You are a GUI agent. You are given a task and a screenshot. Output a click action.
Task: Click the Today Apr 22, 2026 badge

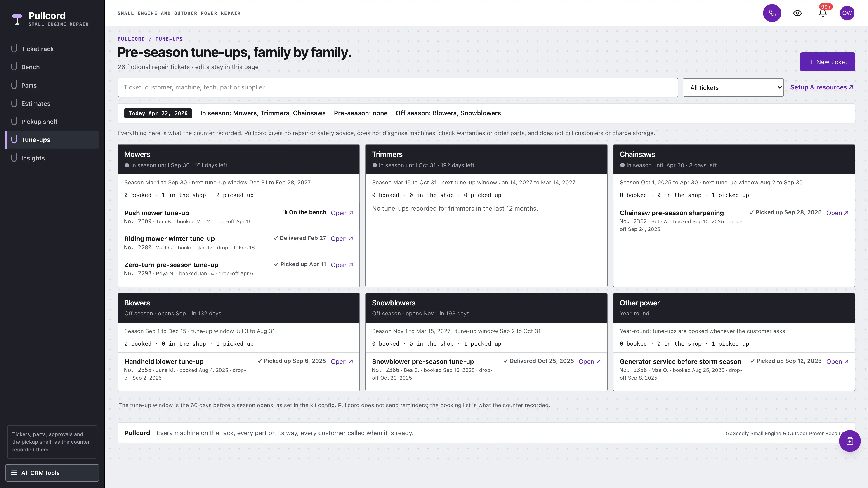tap(158, 113)
